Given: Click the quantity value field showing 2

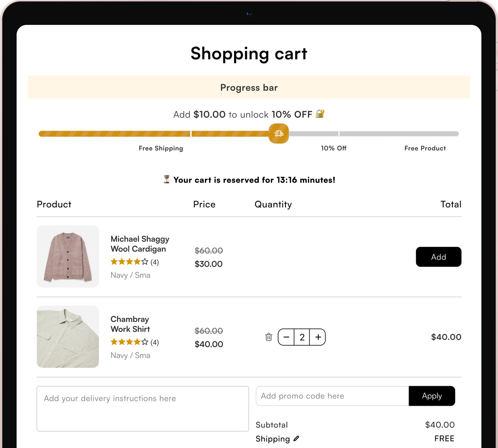Looking at the screenshot, I should pyautogui.click(x=302, y=337).
